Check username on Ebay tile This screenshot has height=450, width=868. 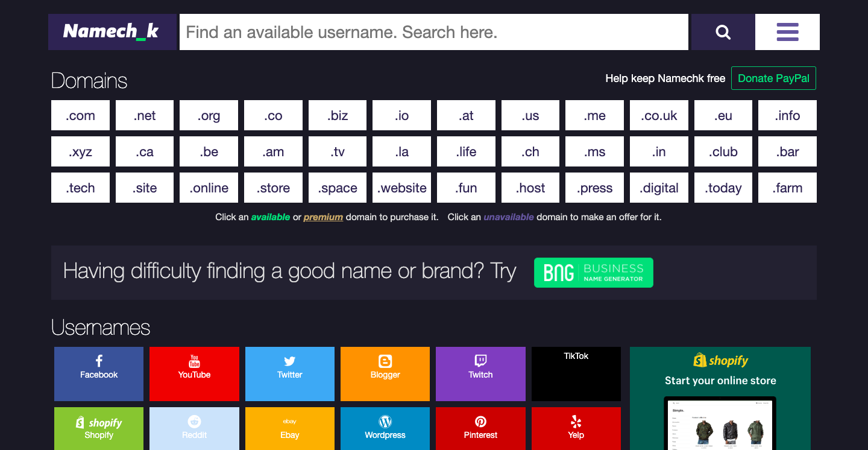(x=289, y=429)
